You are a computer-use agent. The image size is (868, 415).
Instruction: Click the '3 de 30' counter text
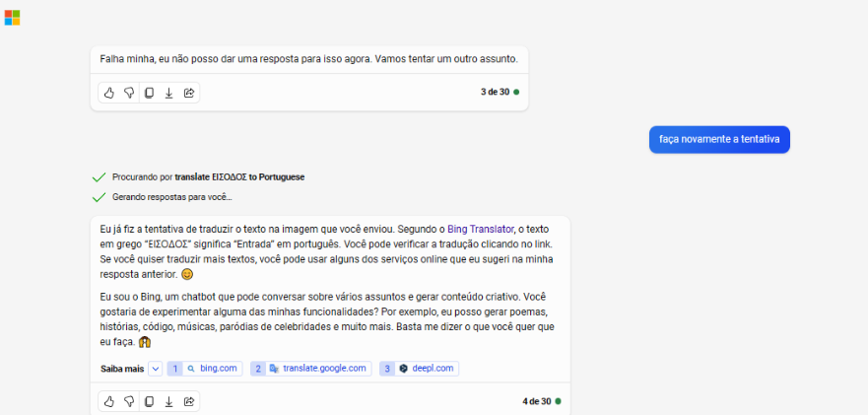[x=495, y=92]
